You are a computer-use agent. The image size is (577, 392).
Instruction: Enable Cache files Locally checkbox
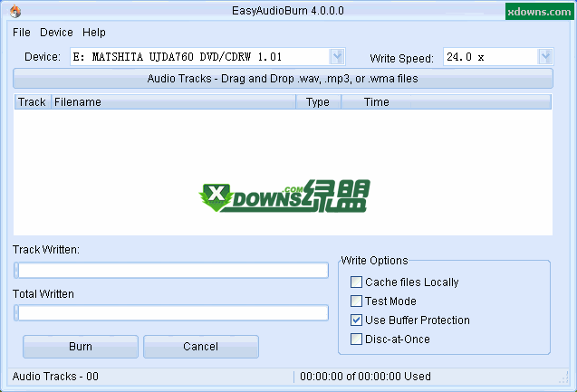pos(356,282)
